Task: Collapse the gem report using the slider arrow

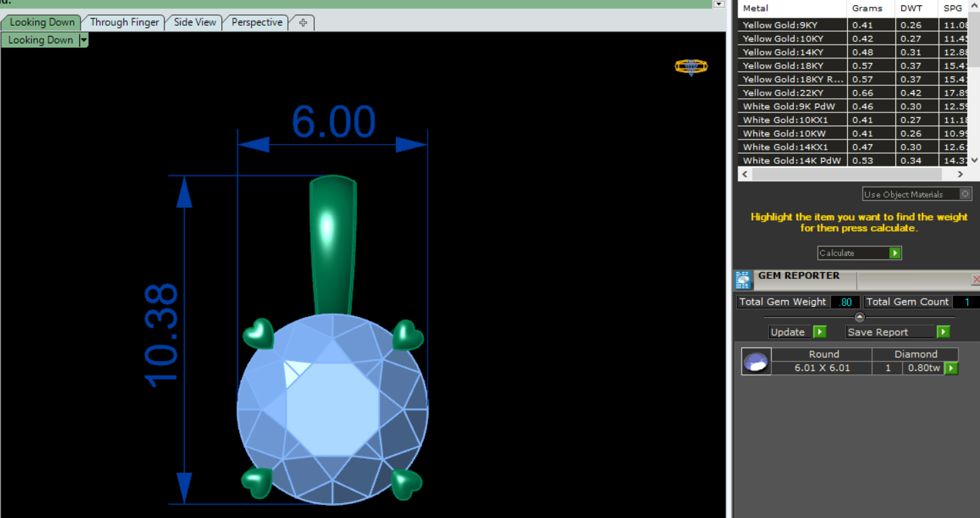Action: 859,317
